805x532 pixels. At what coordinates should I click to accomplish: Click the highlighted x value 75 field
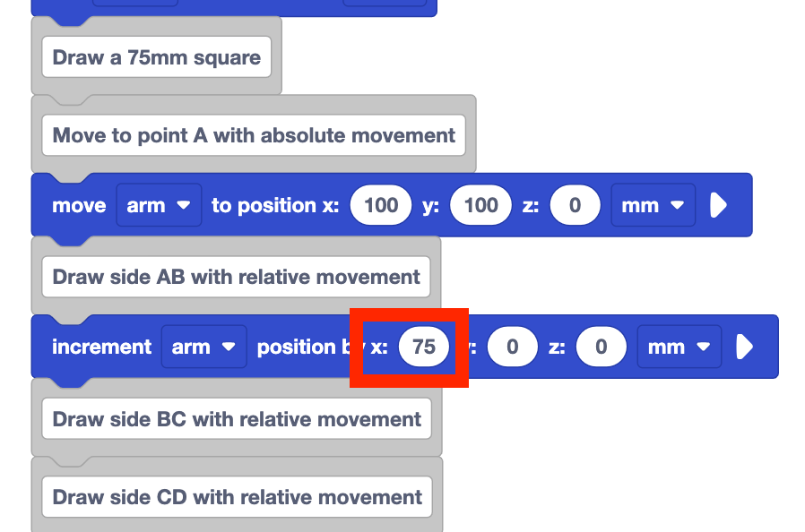coord(424,347)
